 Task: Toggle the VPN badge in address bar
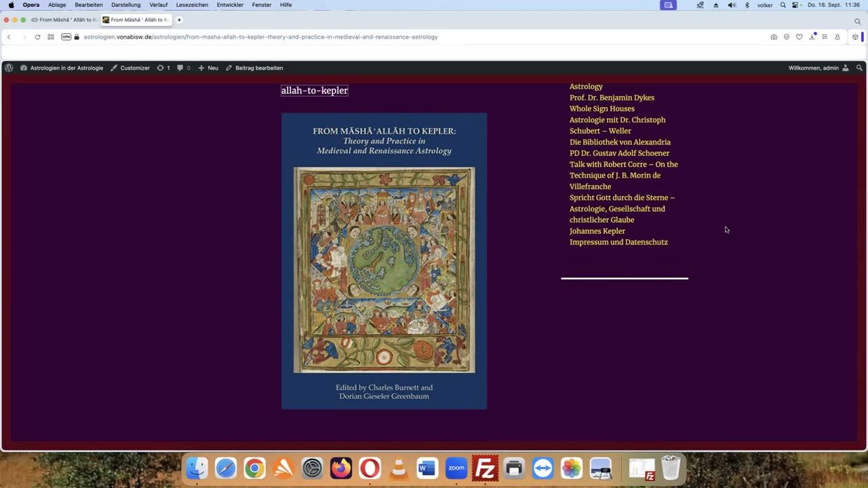click(x=66, y=37)
